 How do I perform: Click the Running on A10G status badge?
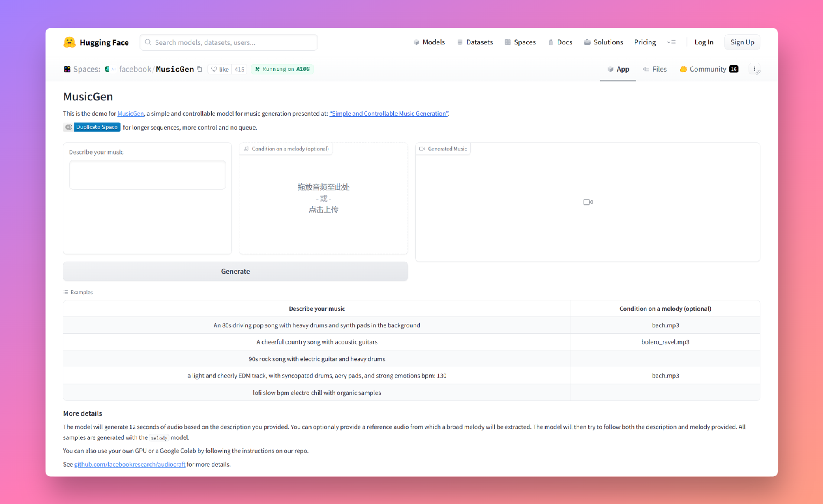(282, 69)
